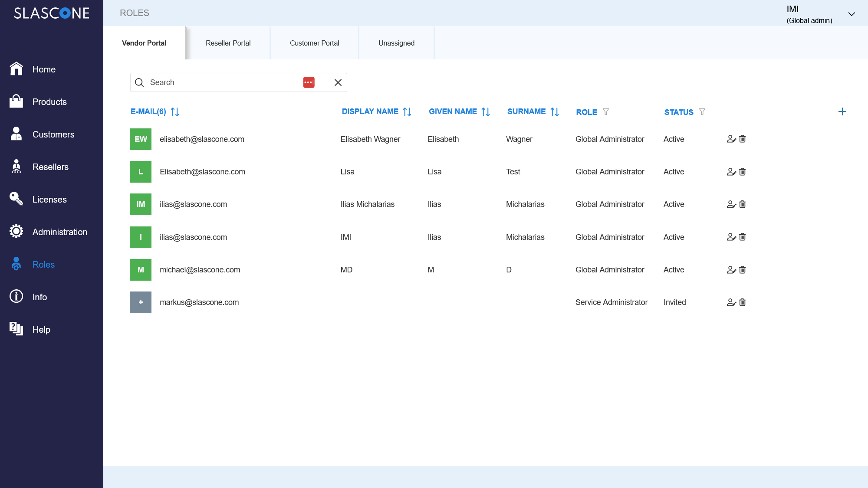The height and width of the screenshot is (488, 868).
Task: Open the ROLE filter
Action: click(x=606, y=112)
